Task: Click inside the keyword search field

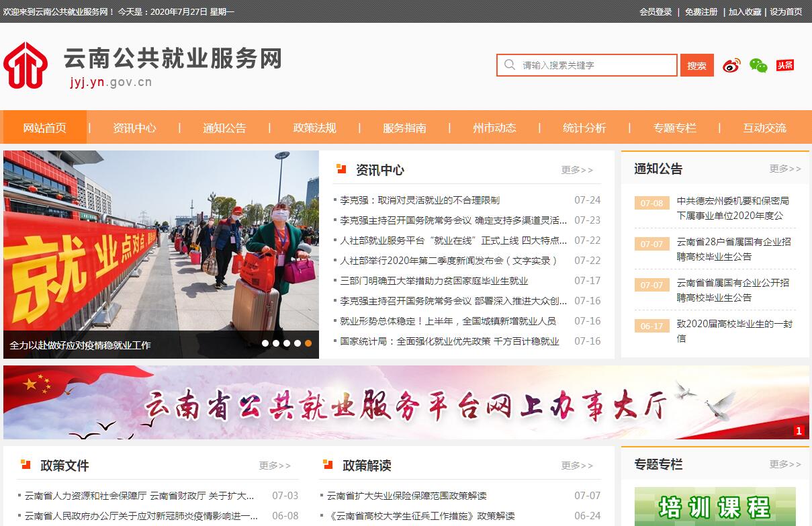Action: click(x=594, y=65)
